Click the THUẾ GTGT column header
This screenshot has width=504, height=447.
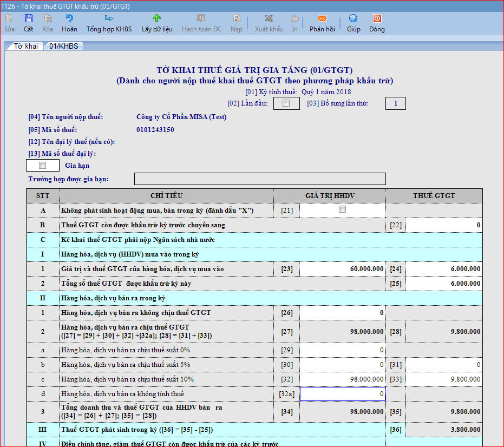coord(434,196)
